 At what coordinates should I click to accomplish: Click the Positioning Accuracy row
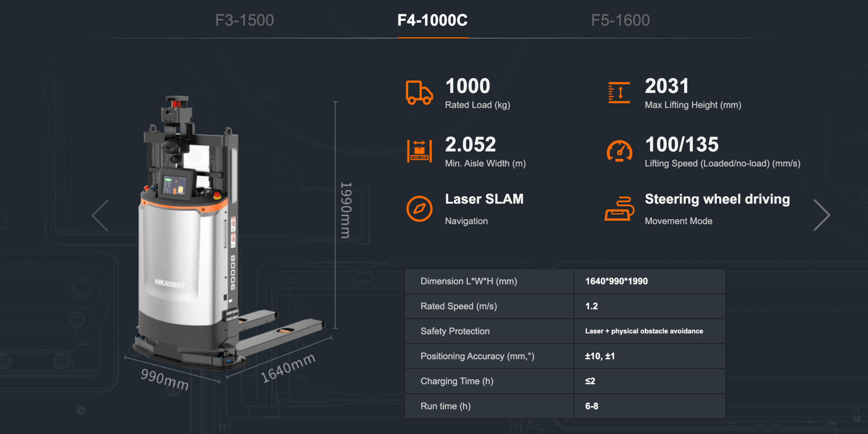(477, 356)
